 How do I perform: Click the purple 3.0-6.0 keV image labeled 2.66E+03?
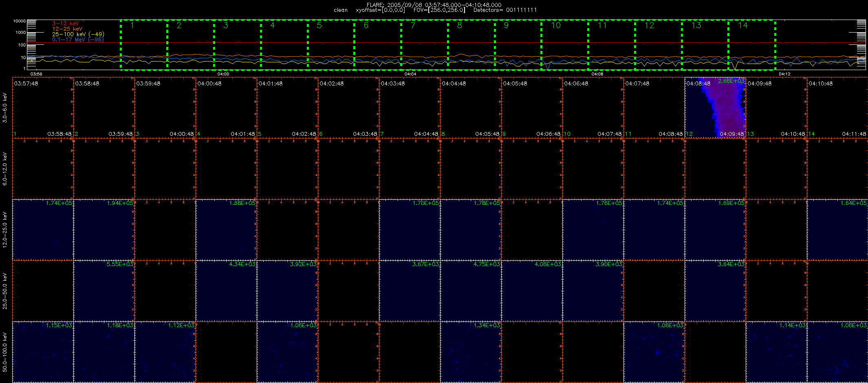tap(715, 108)
